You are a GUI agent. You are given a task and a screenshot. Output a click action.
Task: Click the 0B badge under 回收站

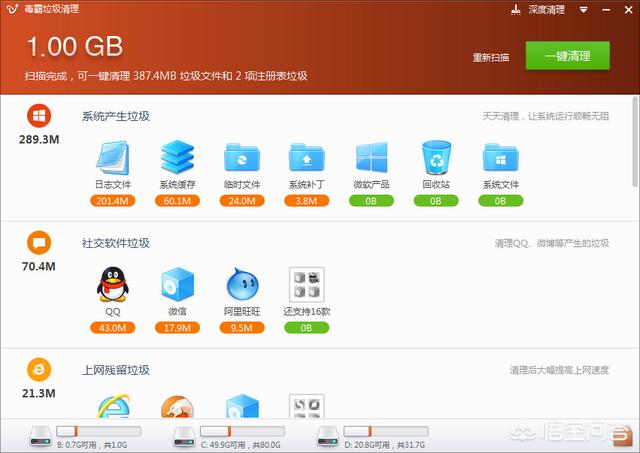tap(436, 201)
